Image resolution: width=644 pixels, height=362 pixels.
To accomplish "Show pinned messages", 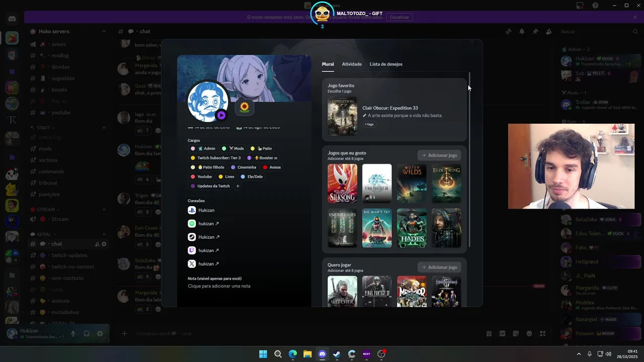I will point(535,31).
